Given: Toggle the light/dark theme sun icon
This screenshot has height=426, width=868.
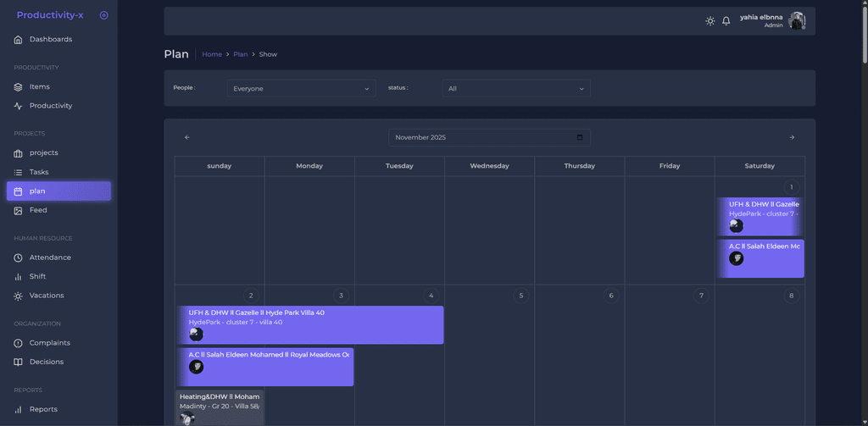Looking at the screenshot, I should [x=710, y=21].
